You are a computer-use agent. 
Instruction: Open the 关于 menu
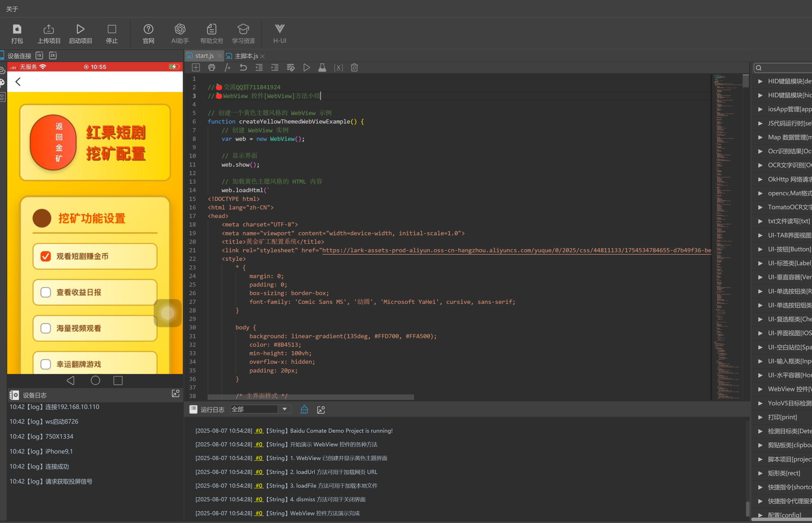pyautogui.click(x=12, y=9)
